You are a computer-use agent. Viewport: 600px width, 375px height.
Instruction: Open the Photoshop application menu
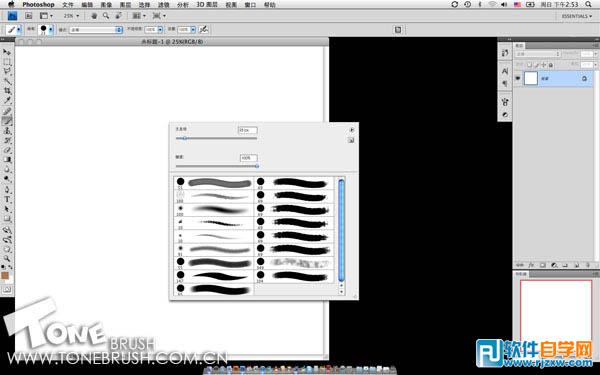[x=38, y=5]
